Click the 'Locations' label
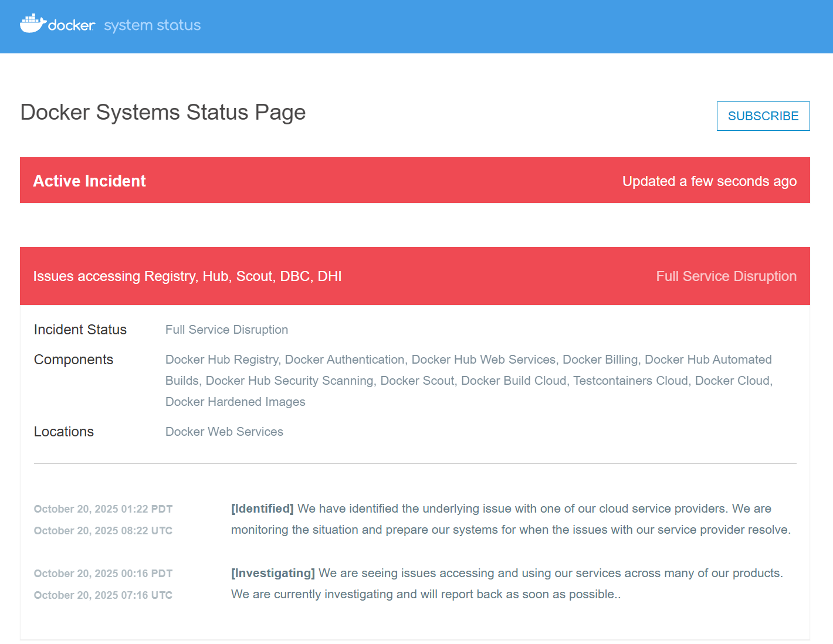This screenshot has height=644, width=833. [64, 432]
